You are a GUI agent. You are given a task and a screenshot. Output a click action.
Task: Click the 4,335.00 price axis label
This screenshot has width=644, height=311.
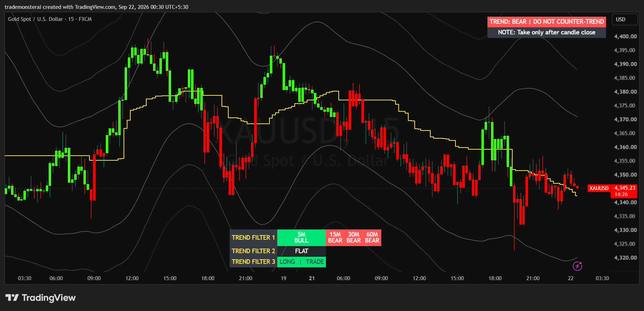pos(626,216)
